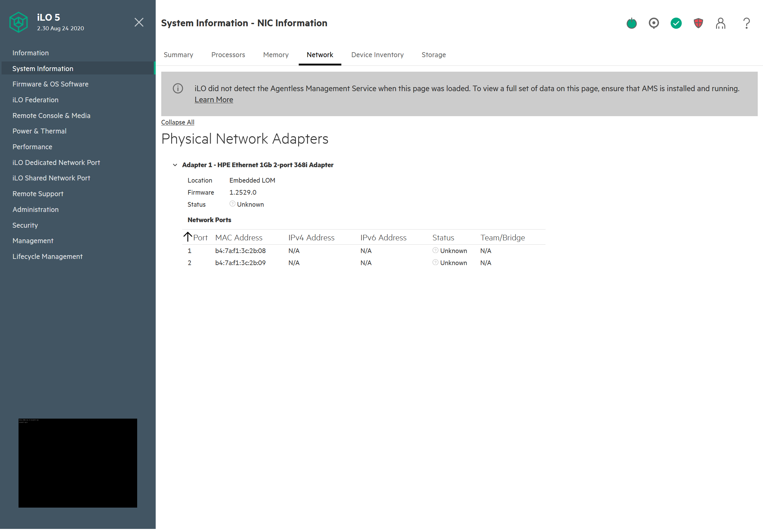Collapse the Adapter 1 chevron
Image resolution: width=763 pixels, height=532 pixels.
point(175,165)
